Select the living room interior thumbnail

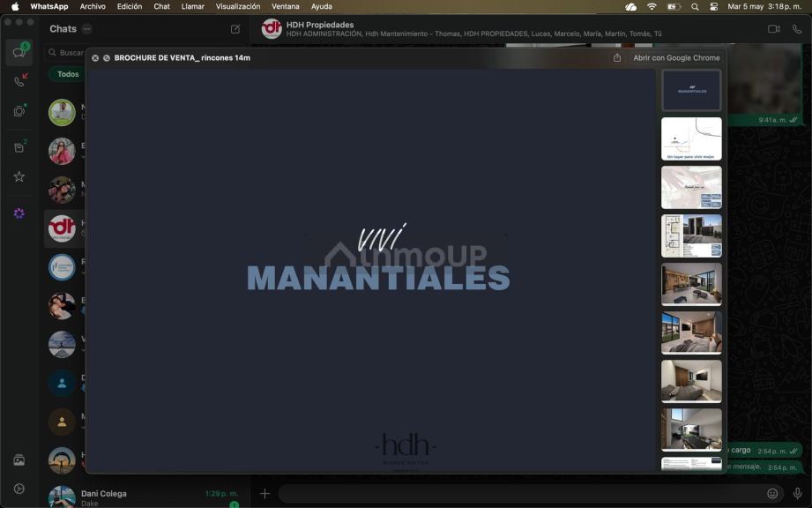(x=691, y=284)
